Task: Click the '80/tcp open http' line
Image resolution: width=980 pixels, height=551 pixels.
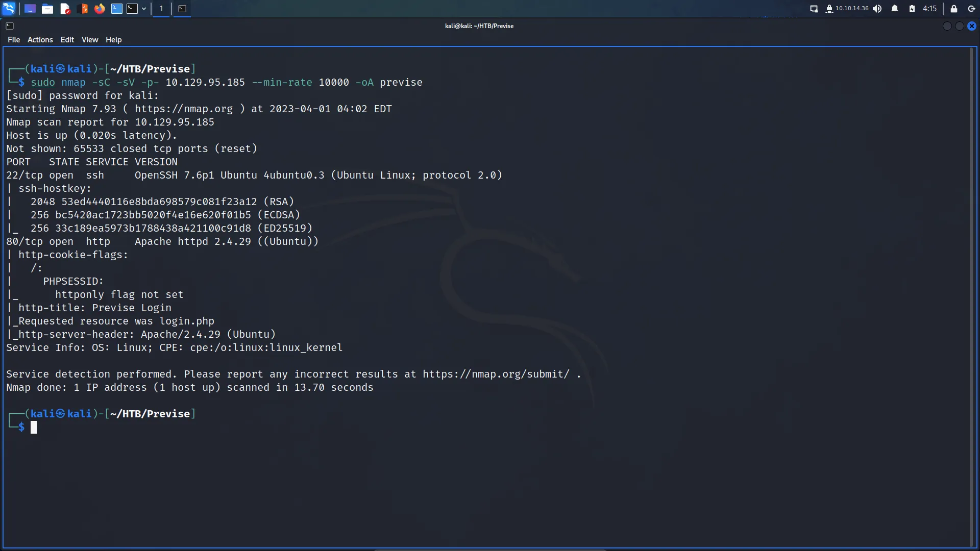Action: point(162,241)
